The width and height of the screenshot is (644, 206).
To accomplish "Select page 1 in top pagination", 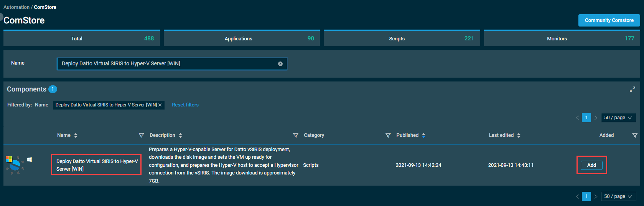I will click(586, 118).
